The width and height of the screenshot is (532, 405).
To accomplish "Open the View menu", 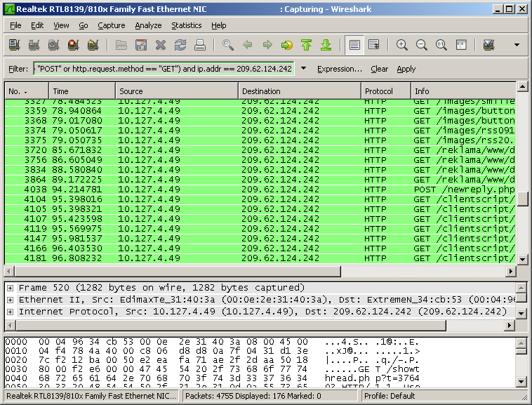I will pos(61,25).
